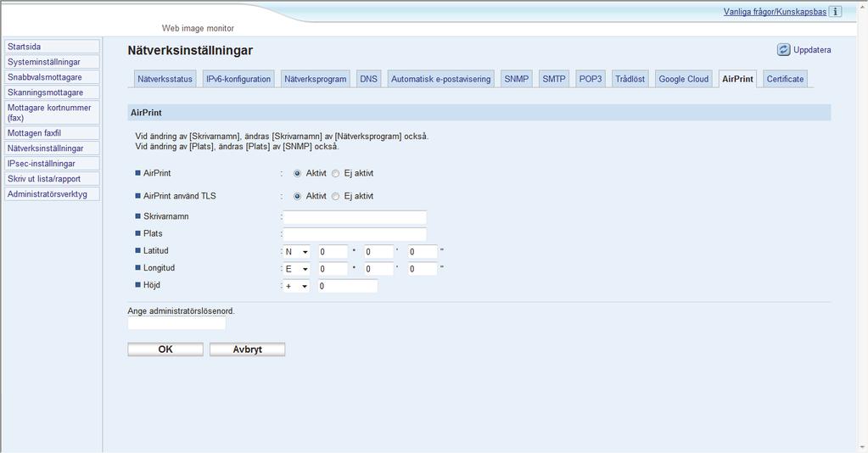
Task: Switch to the SNMP tab
Action: pos(517,79)
